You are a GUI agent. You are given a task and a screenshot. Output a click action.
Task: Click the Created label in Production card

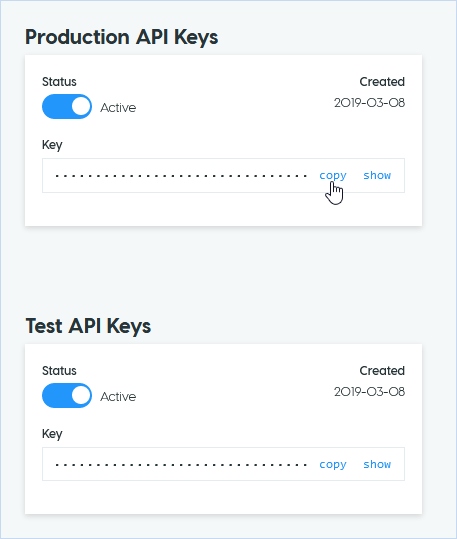coord(382,82)
